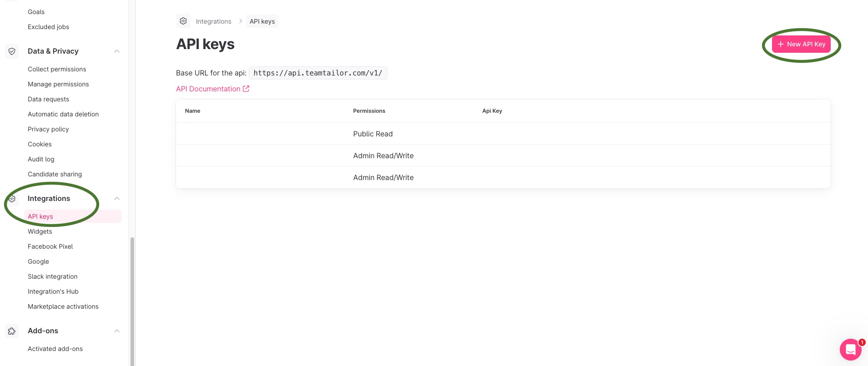
Task: Click the external link icon beside API Documentation
Action: [x=246, y=89]
